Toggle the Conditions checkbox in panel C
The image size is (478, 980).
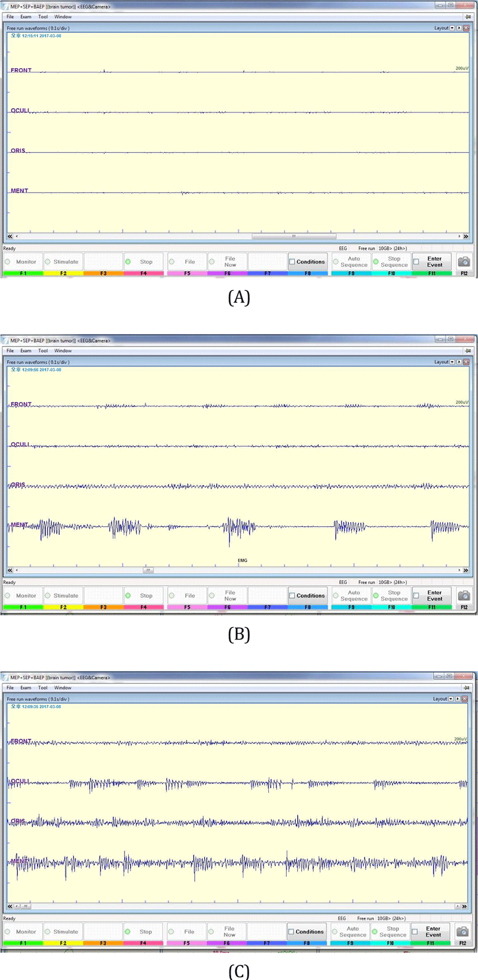(291, 931)
